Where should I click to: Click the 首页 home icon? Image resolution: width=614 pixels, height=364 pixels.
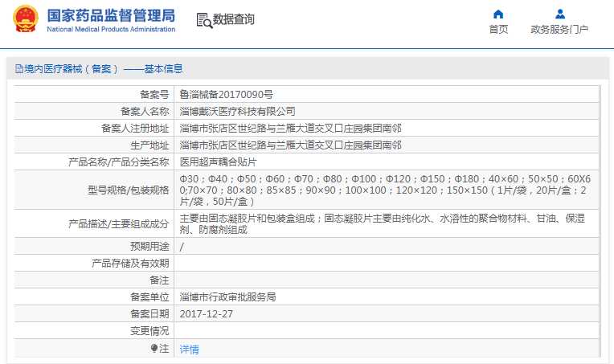pyautogui.click(x=498, y=14)
